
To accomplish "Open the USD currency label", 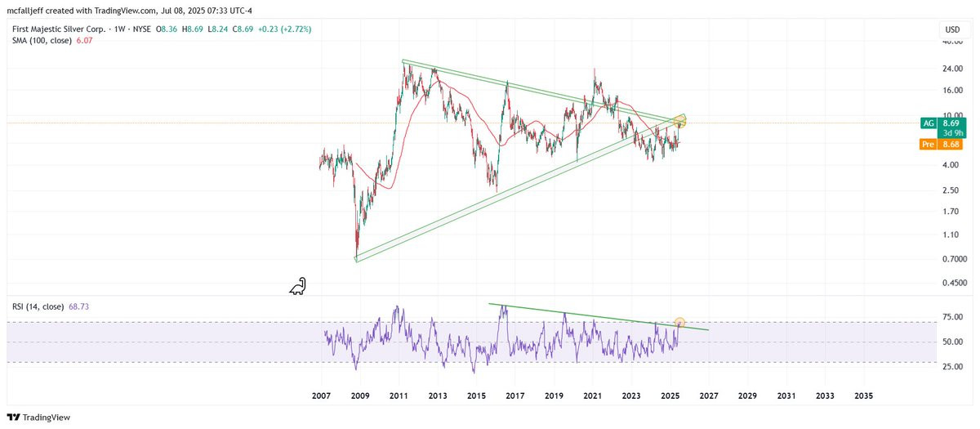I will click(x=952, y=29).
